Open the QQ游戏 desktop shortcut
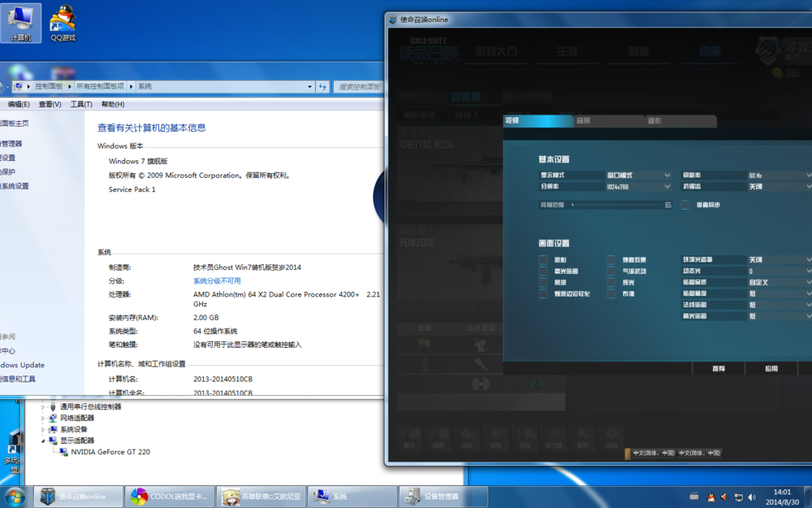Image resolution: width=812 pixels, height=508 pixels. point(63,24)
